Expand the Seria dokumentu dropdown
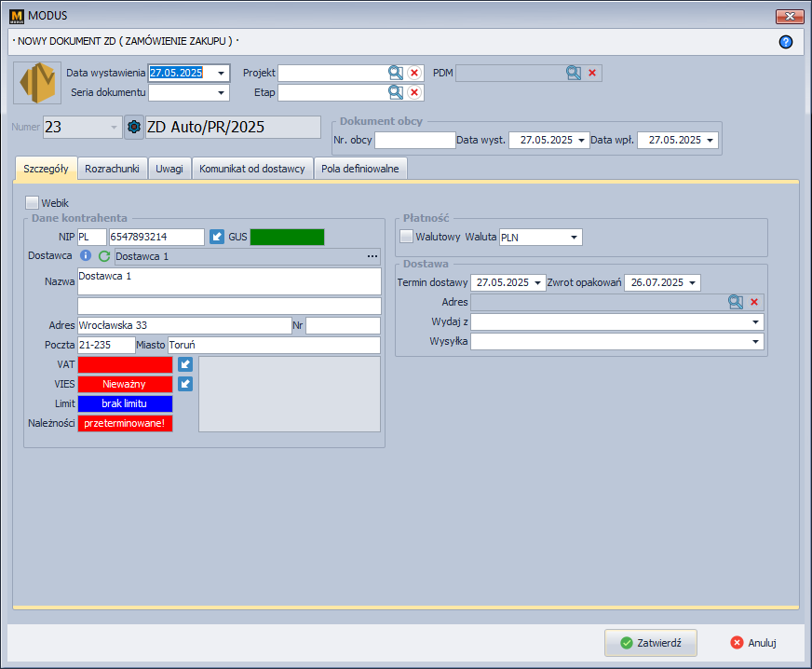The width and height of the screenshot is (812, 669). coord(222,92)
